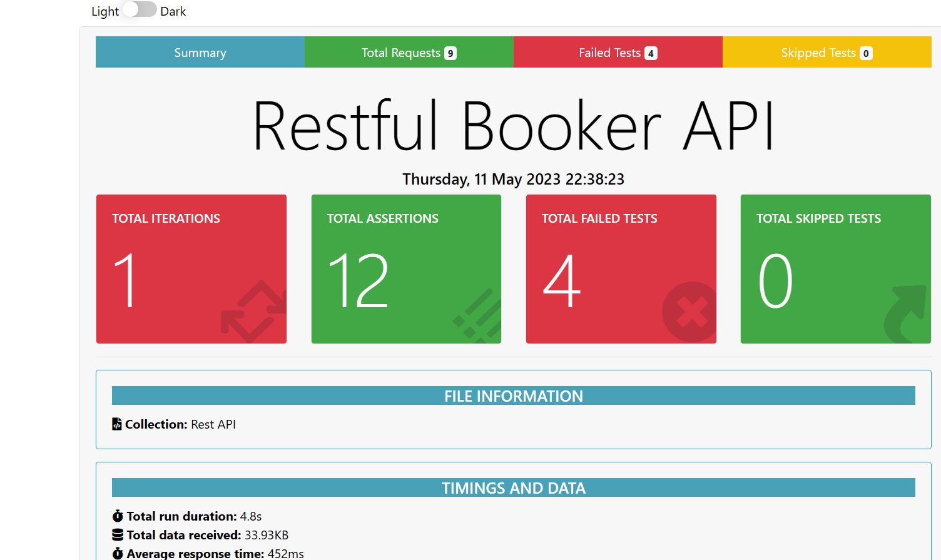This screenshot has width=941, height=560.
Task: Click the 0 badge on Skipped Tests
Action: coord(865,53)
